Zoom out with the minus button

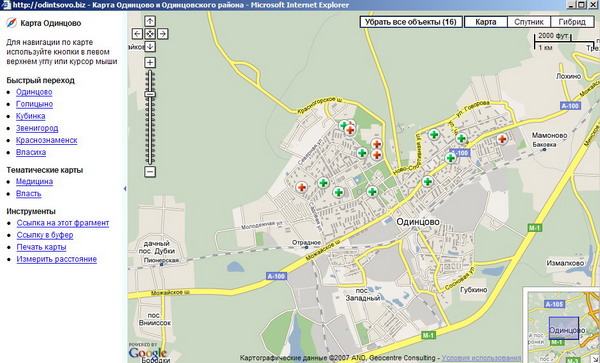[x=150, y=172]
